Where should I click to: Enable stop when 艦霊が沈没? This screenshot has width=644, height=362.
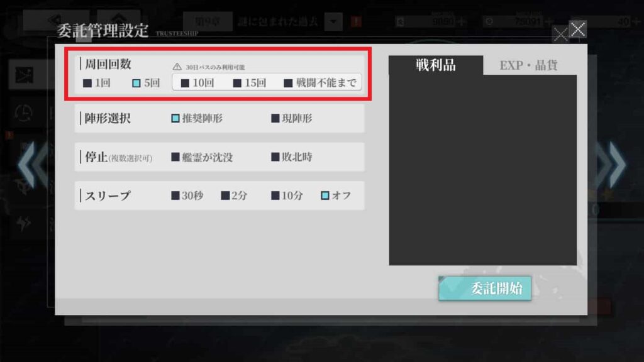(202, 157)
